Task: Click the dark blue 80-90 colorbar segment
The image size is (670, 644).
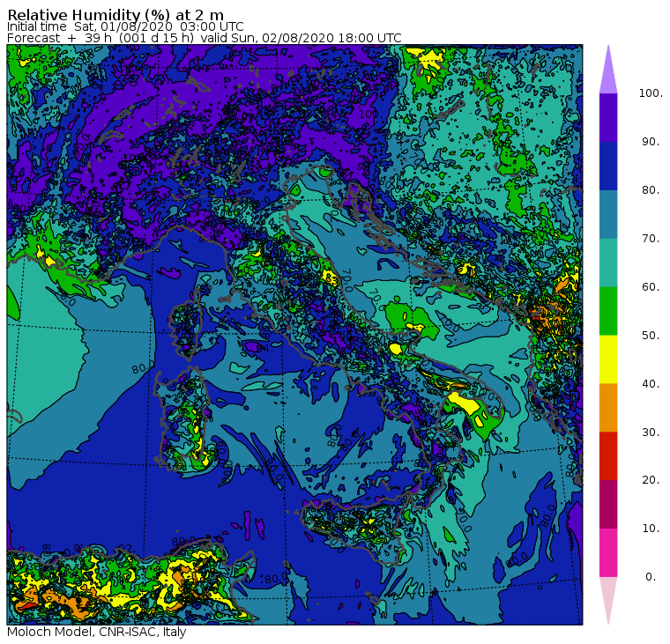Action: 608,166
